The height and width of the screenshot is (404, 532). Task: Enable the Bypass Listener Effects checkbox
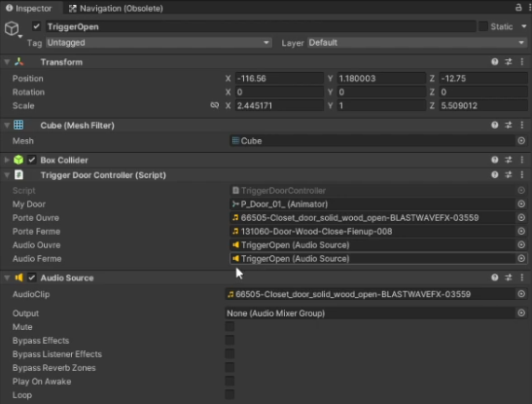(x=230, y=353)
